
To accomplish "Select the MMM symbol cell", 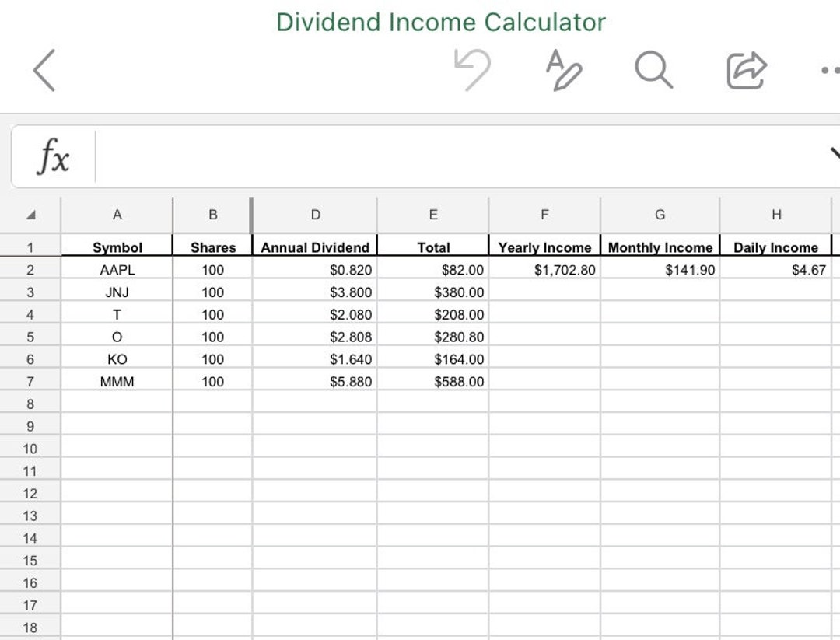I will click(117, 381).
